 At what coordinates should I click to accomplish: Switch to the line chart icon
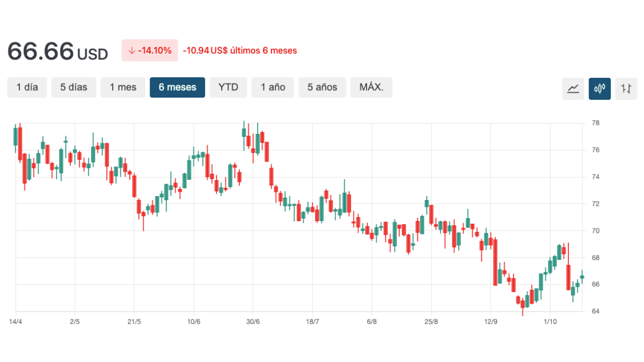coord(573,88)
